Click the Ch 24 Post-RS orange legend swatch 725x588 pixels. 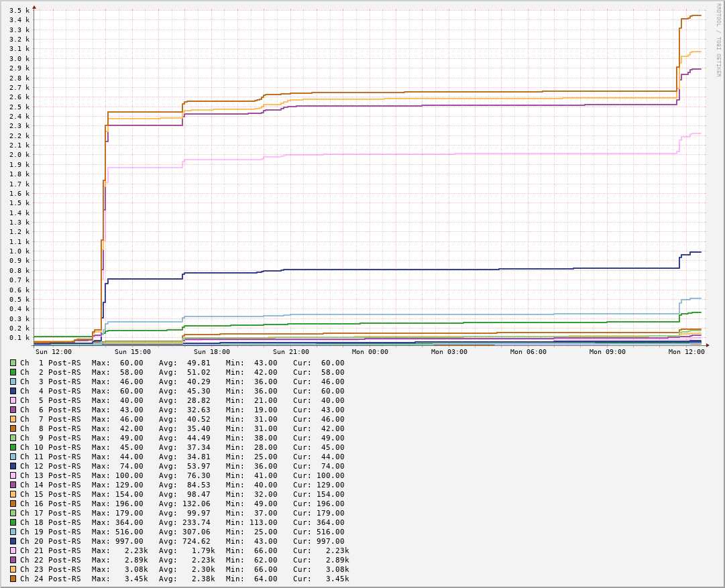coord(13,579)
